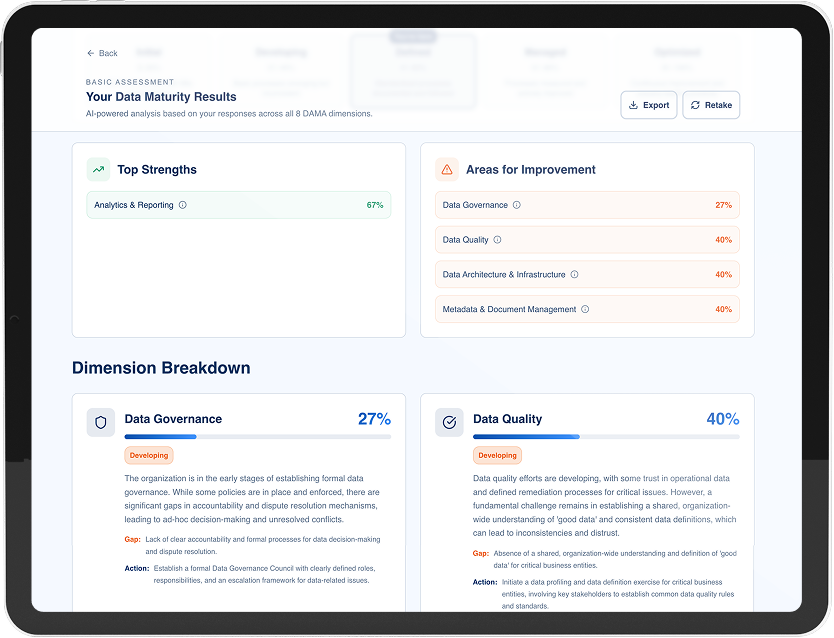Click info icon for Data Architecture & Infrastructure

coord(574,274)
